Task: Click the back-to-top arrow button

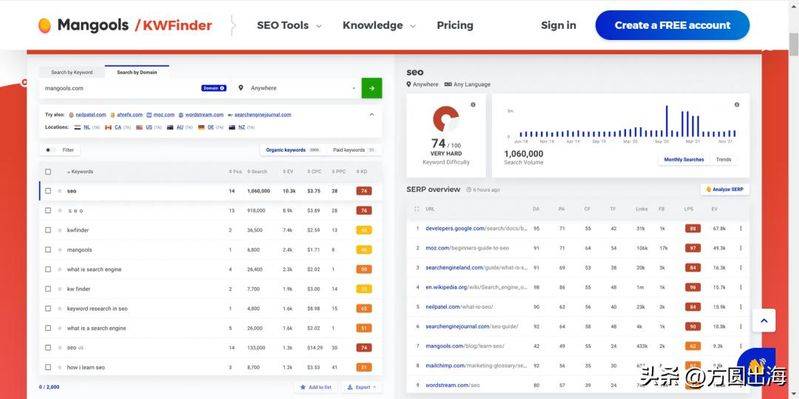Action: click(763, 321)
